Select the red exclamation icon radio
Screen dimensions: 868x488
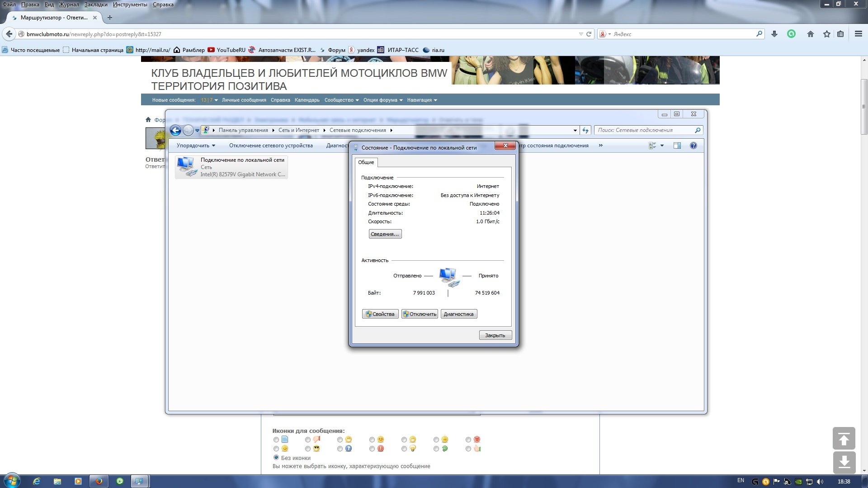(x=372, y=449)
